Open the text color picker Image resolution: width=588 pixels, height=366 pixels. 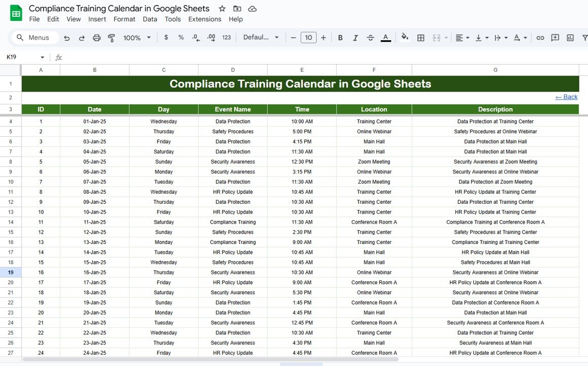(385, 38)
